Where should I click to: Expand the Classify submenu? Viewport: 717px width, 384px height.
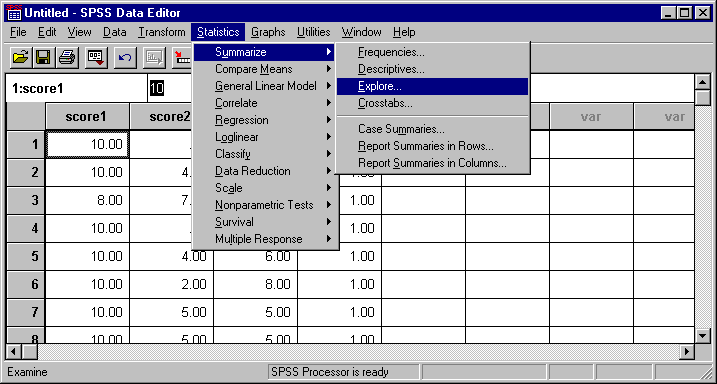pos(265,154)
